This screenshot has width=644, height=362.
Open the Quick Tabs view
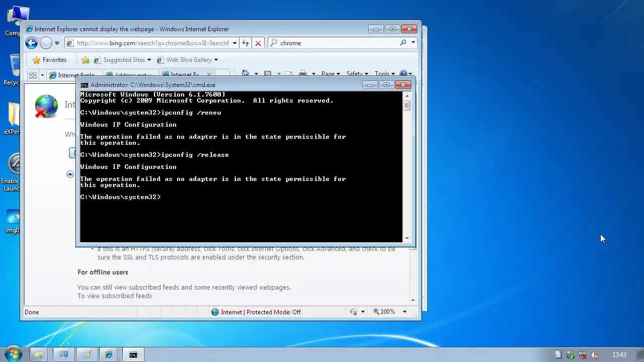pyautogui.click(x=33, y=75)
